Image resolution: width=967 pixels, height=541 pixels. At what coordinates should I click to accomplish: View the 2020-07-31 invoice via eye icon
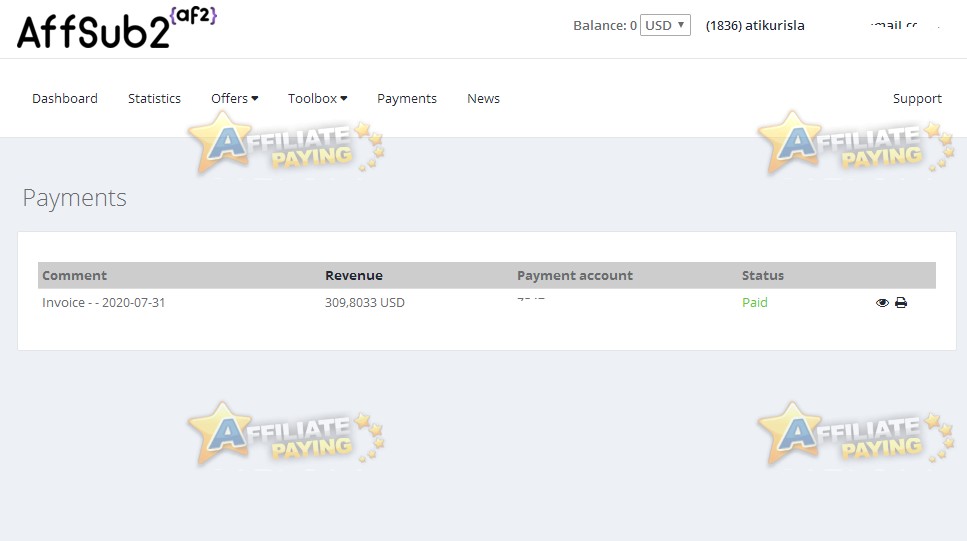click(x=882, y=303)
